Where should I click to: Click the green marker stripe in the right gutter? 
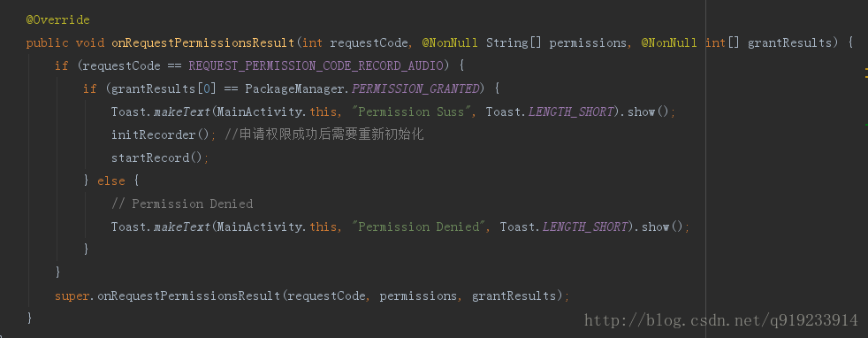(x=866, y=125)
